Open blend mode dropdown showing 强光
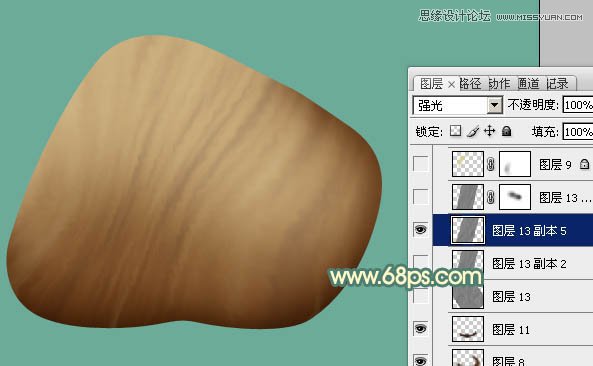Image resolution: width=593 pixels, height=366 pixels. tap(495, 105)
